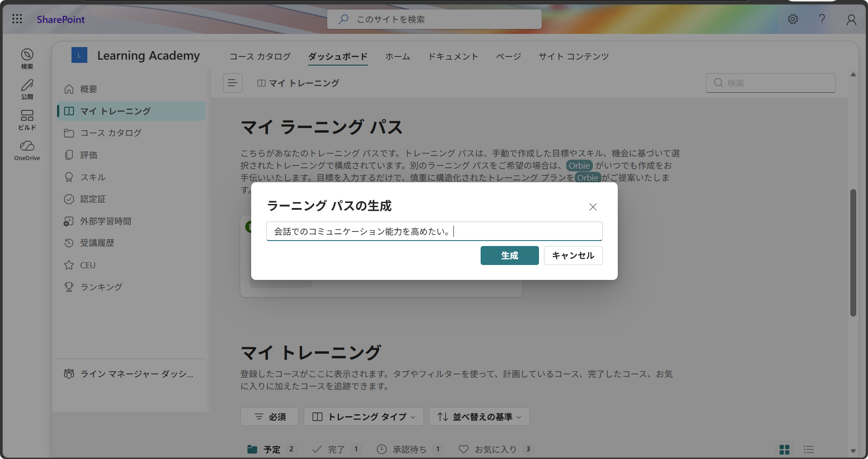Open CEU in the sidebar
868x459 pixels.
131,265
